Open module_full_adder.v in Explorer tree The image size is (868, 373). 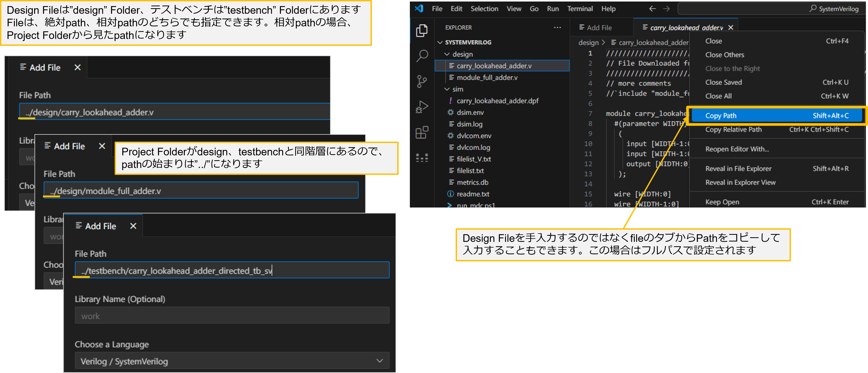pyautogui.click(x=502, y=77)
